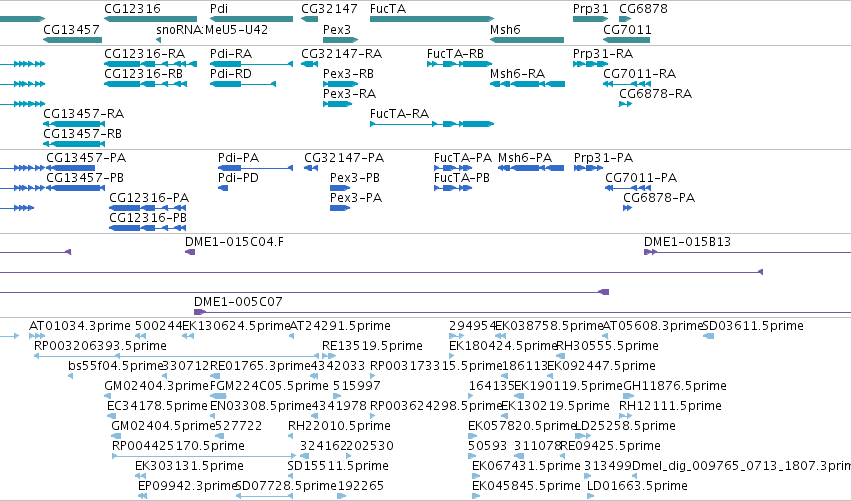Select the Prp31 gene arrow
This screenshot has height=501, width=851.
click(590, 19)
